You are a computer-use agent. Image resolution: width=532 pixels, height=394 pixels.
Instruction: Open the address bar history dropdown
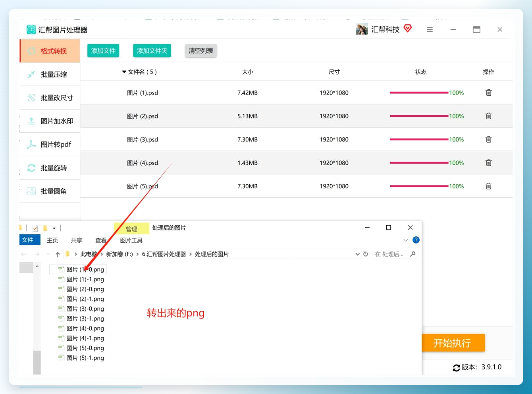pos(358,254)
